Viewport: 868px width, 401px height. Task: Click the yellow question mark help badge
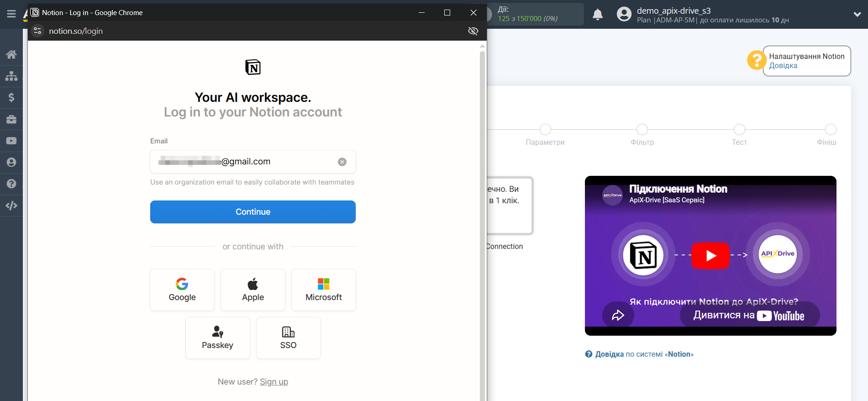[757, 60]
